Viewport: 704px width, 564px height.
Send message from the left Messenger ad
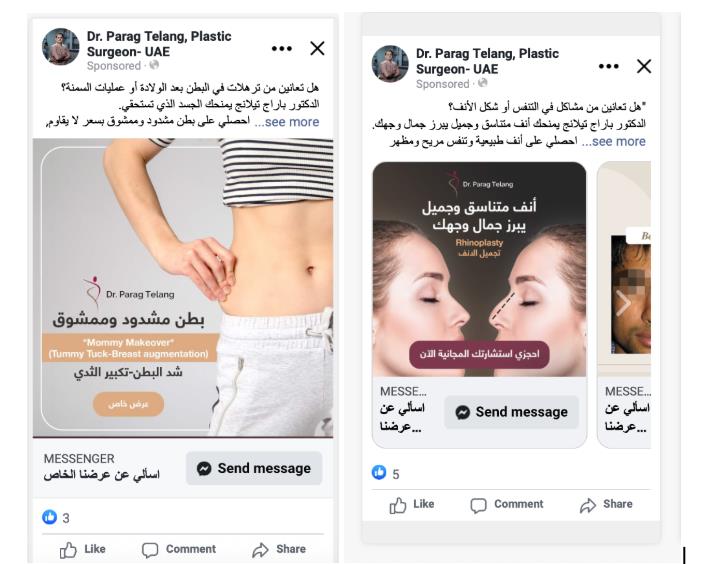pyautogui.click(x=254, y=468)
